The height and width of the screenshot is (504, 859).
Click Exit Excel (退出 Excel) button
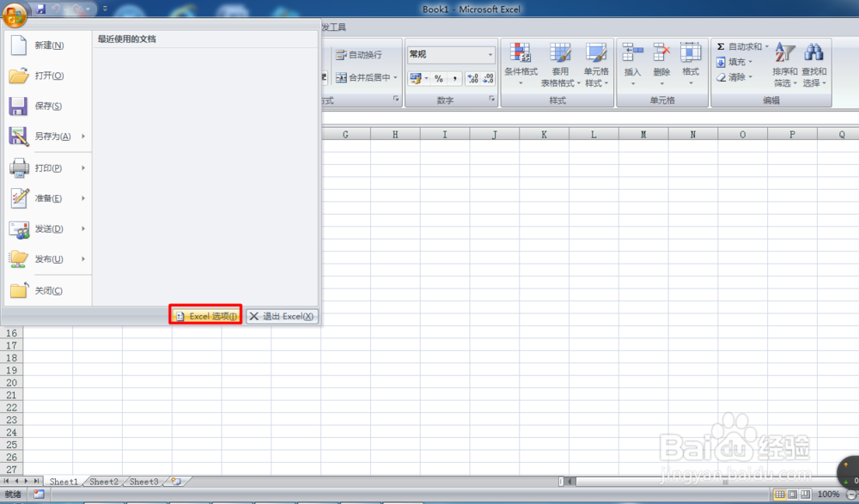[x=282, y=316]
